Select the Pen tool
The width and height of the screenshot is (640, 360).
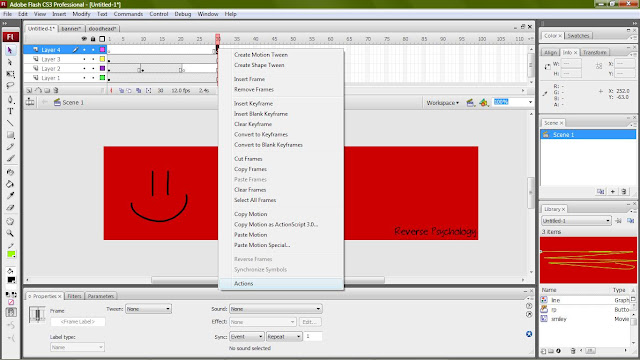tap(10, 100)
